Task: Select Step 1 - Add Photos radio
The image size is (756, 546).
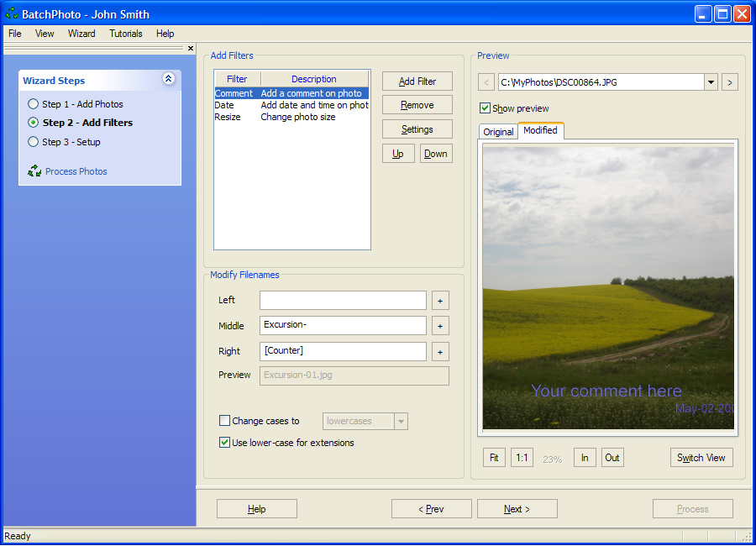Action: click(x=33, y=103)
